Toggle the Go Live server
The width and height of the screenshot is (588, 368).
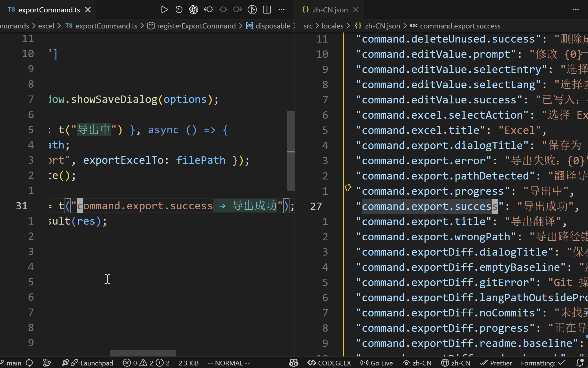click(377, 363)
